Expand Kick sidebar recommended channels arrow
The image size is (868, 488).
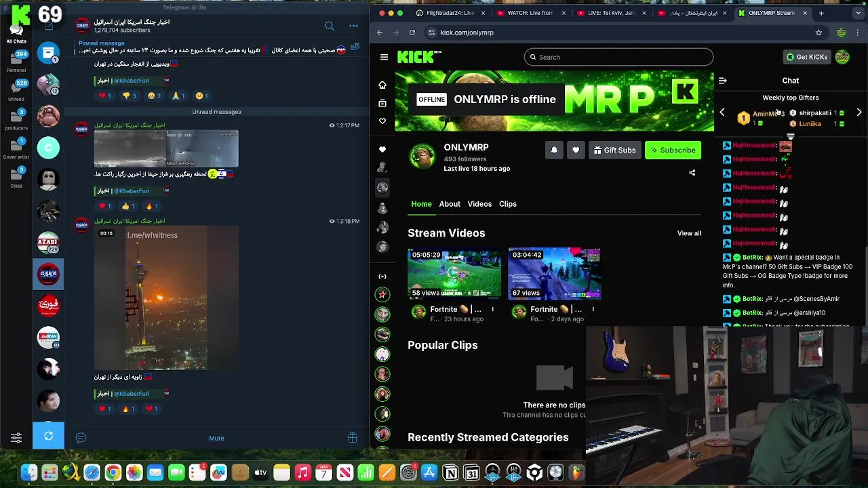click(382, 276)
